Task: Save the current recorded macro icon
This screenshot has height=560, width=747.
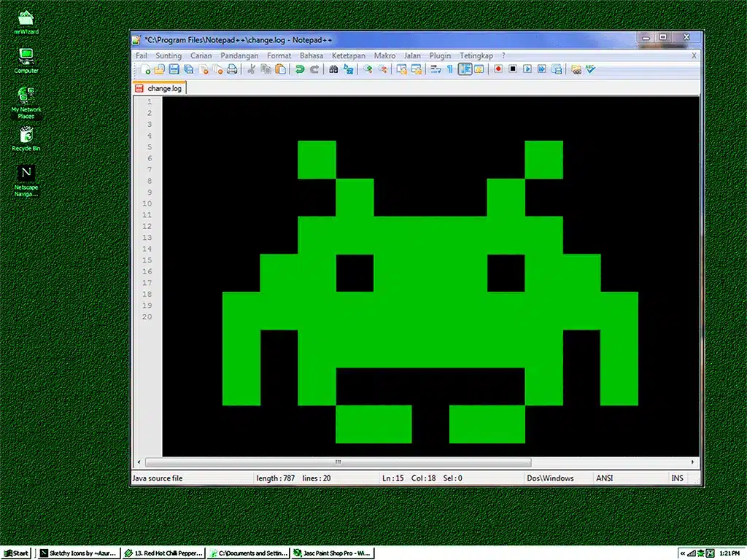Action: click(x=557, y=69)
